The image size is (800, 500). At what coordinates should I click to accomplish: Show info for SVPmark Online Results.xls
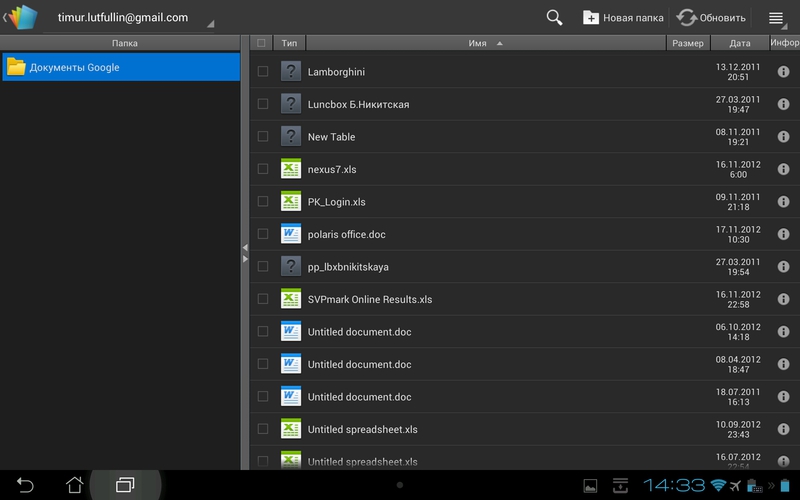783,299
